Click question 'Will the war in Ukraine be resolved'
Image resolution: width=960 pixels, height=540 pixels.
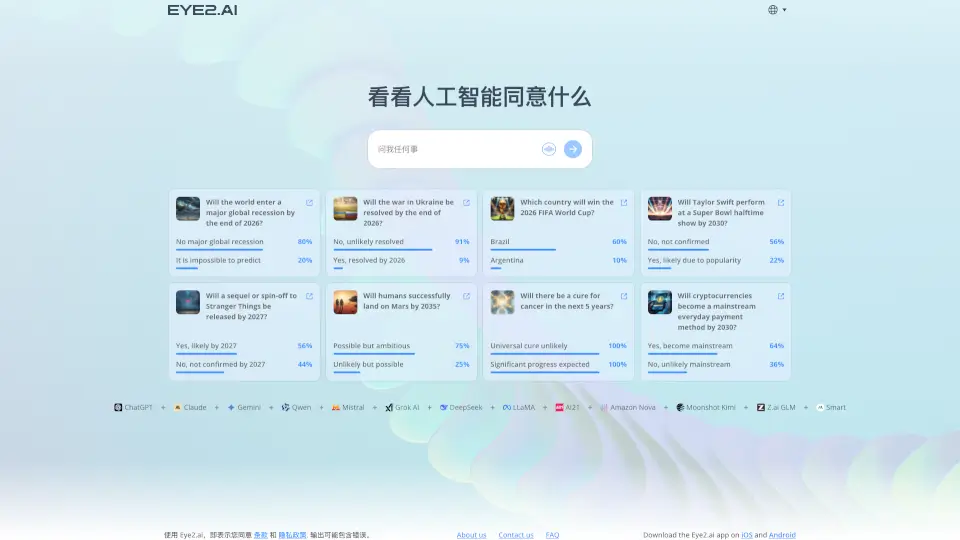click(408, 212)
